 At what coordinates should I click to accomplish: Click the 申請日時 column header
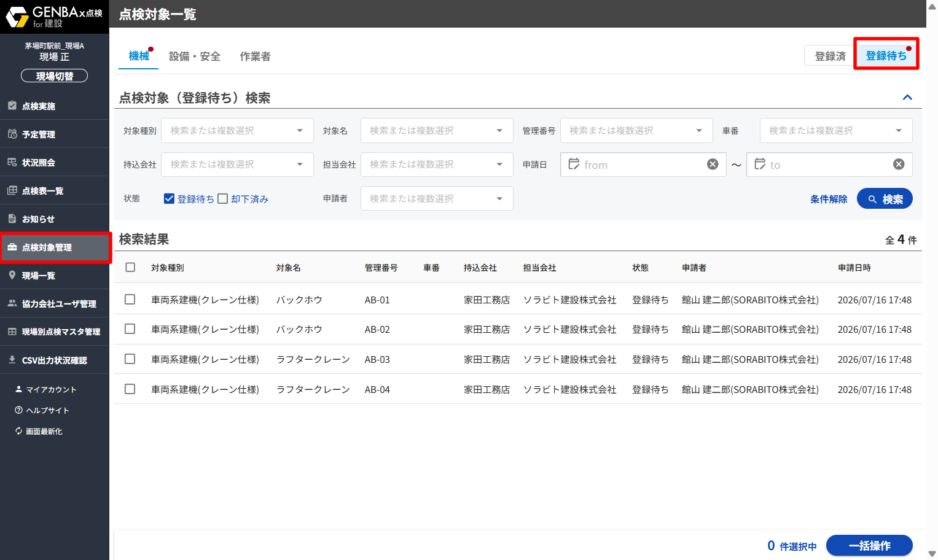coord(854,268)
